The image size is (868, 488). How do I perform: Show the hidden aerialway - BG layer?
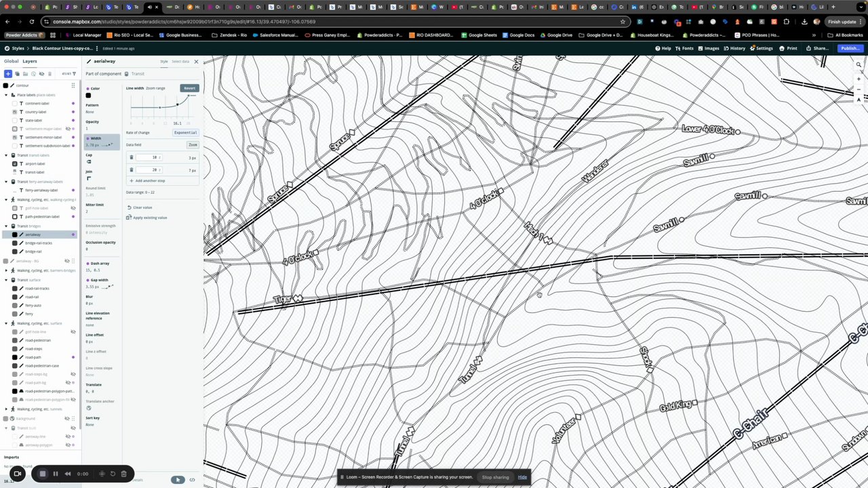point(68,261)
